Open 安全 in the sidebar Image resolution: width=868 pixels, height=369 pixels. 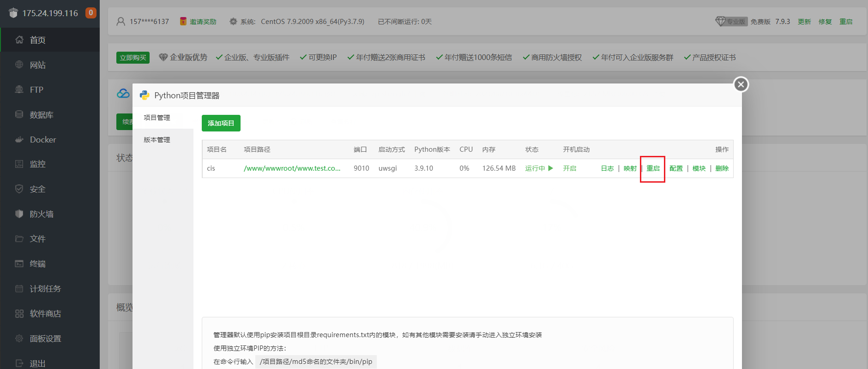pyautogui.click(x=50, y=189)
